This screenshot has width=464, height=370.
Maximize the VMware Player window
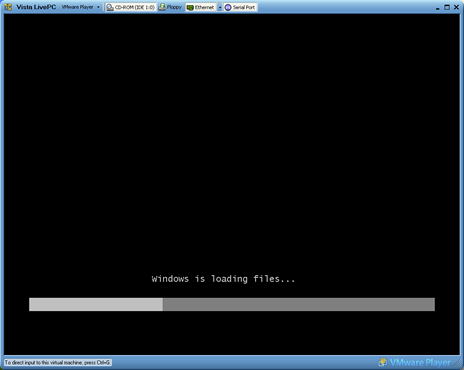click(447, 7)
